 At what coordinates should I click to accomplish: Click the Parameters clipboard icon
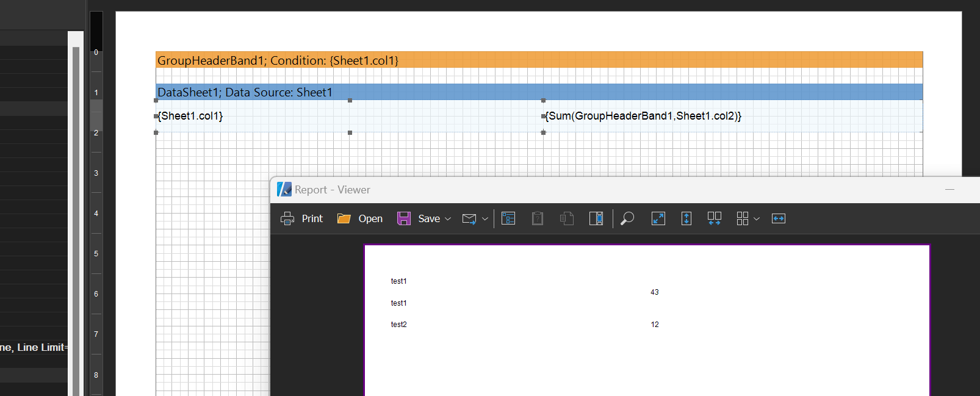538,218
